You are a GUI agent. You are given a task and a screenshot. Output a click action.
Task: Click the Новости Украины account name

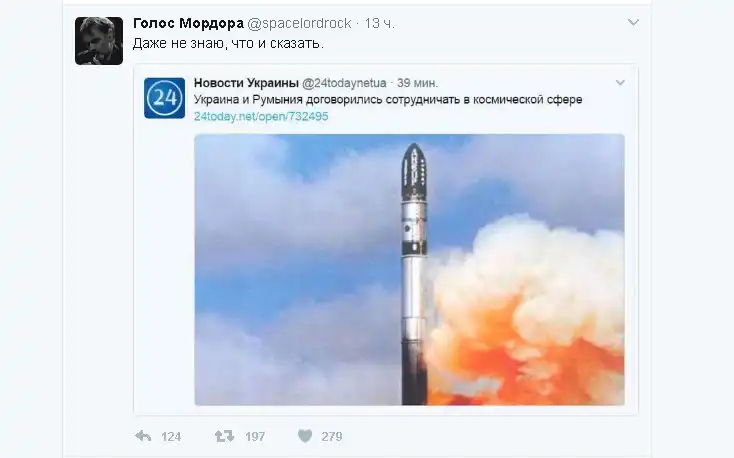(246, 83)
